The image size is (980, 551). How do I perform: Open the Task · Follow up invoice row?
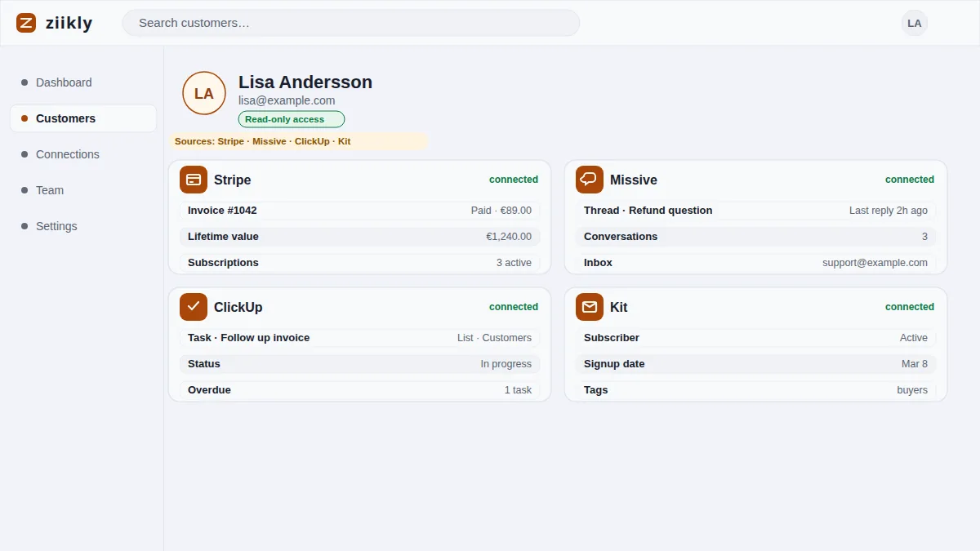[359, 338]
